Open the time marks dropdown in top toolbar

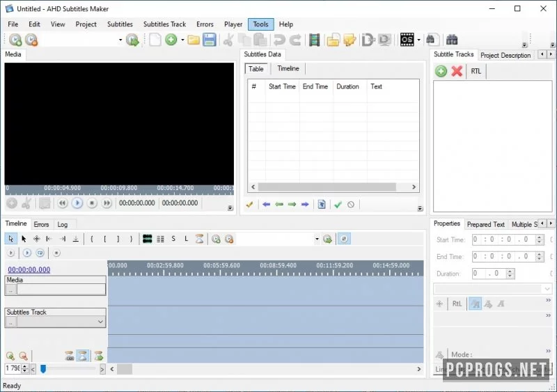point(120,40)
